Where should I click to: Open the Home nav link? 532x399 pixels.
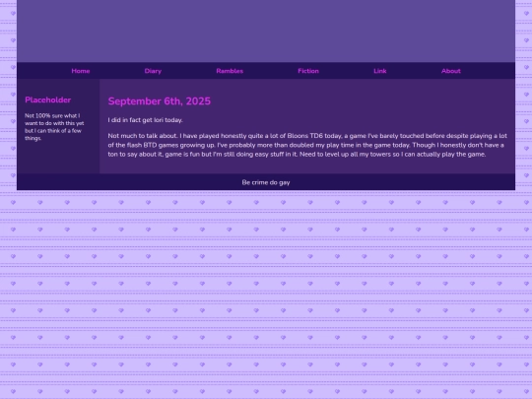(81, 71)
